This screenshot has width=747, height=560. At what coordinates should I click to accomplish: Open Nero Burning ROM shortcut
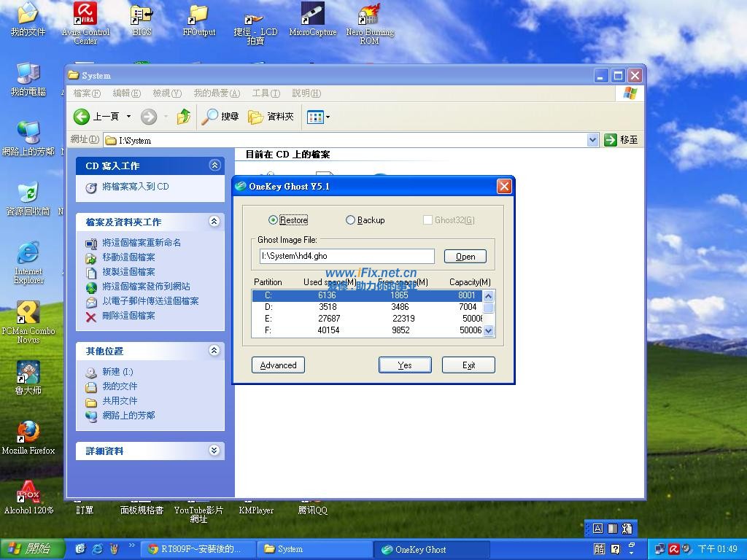click(x=369, y=16)
